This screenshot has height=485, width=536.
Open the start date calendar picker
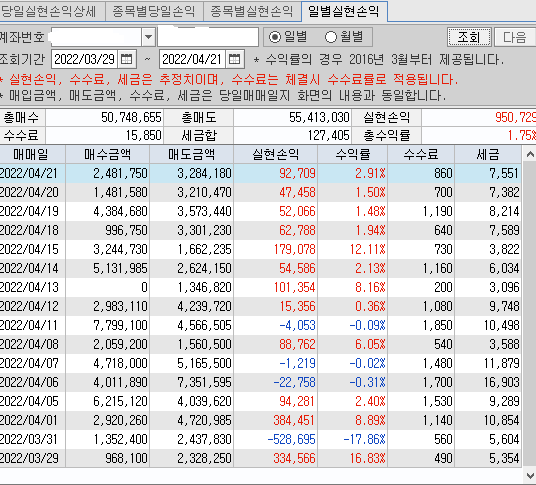point(127,59)
